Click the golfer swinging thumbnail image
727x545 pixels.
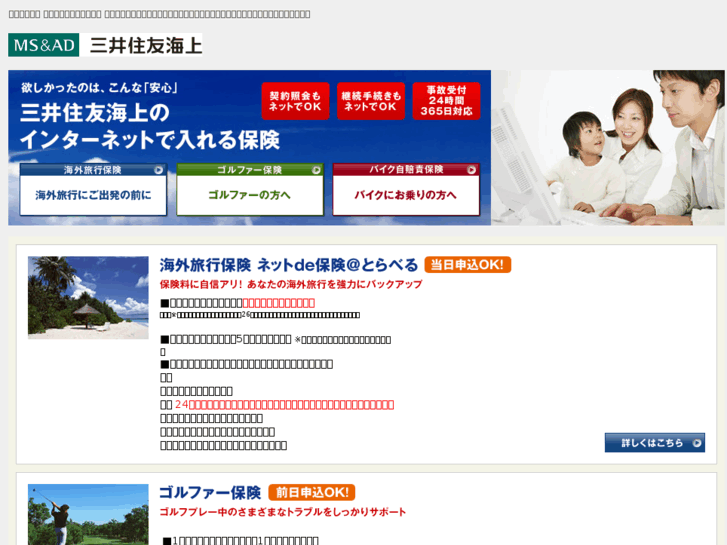tap(88, 514)
